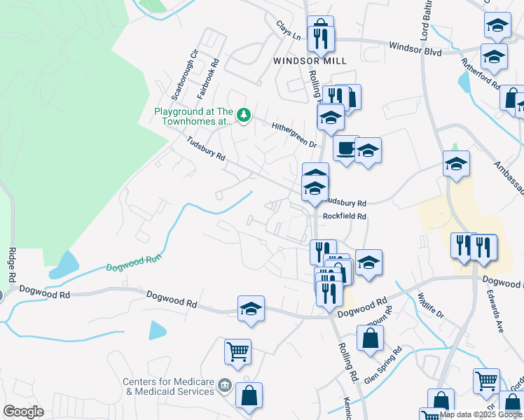Click the school marker below Rolling Rd restaurant
The image size is (524, 420).
[x=331, y=118]
